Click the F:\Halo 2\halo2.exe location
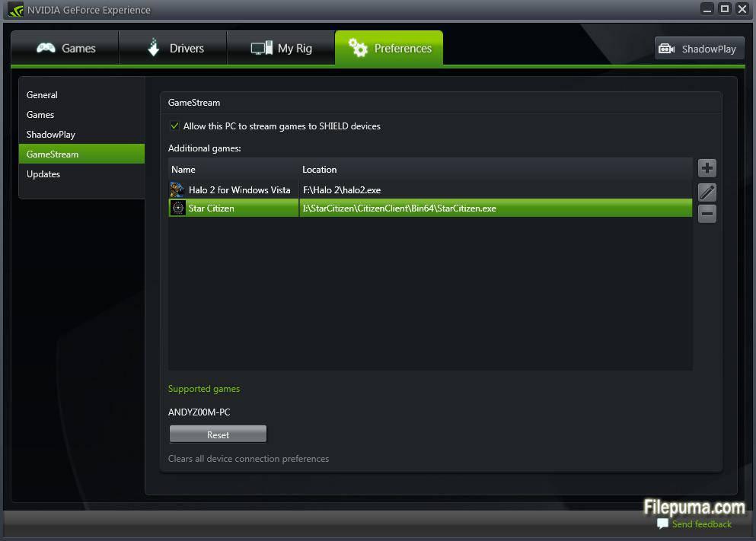The height and width of the screenshot is (541, 756). [342, 189]
